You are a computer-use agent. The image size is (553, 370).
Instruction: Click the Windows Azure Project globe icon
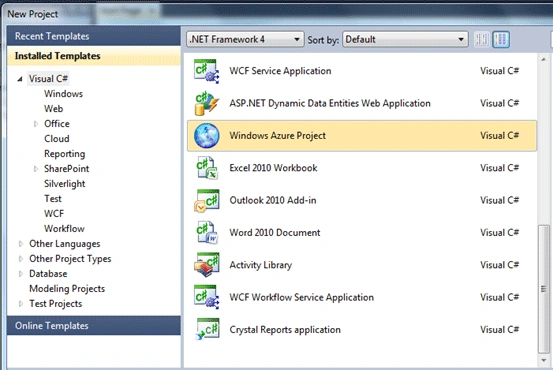coord(207,136)
